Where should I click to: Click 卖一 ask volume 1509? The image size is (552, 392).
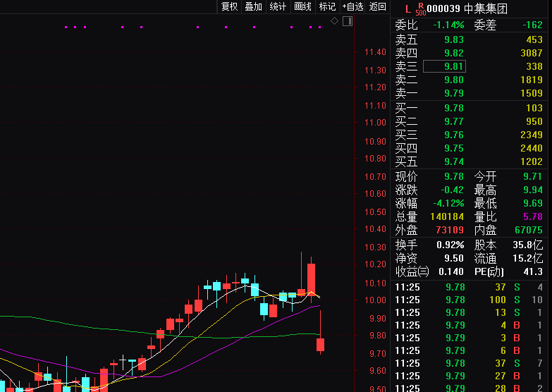(x=532, y=93)
